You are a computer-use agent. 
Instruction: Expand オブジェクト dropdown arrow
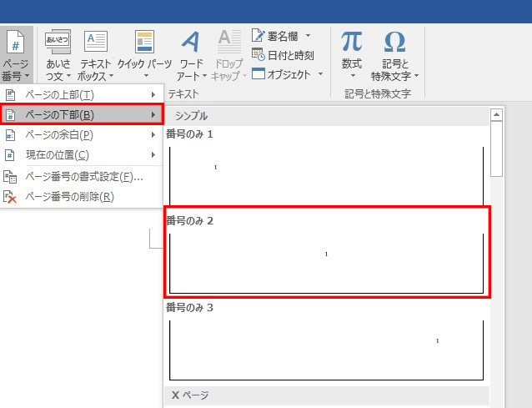[320, 73]
